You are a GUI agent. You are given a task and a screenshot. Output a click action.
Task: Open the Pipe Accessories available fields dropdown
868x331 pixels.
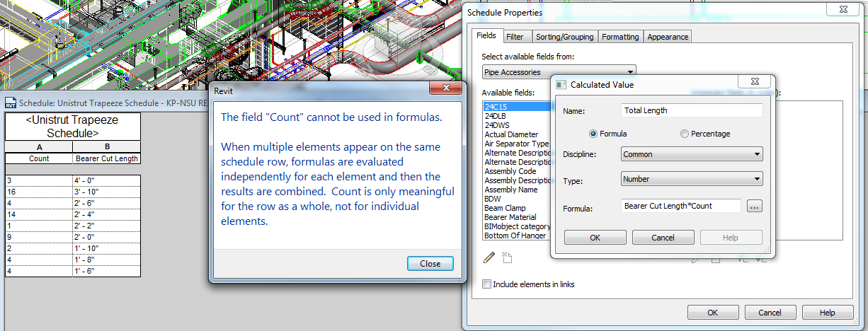click(559, 71)
